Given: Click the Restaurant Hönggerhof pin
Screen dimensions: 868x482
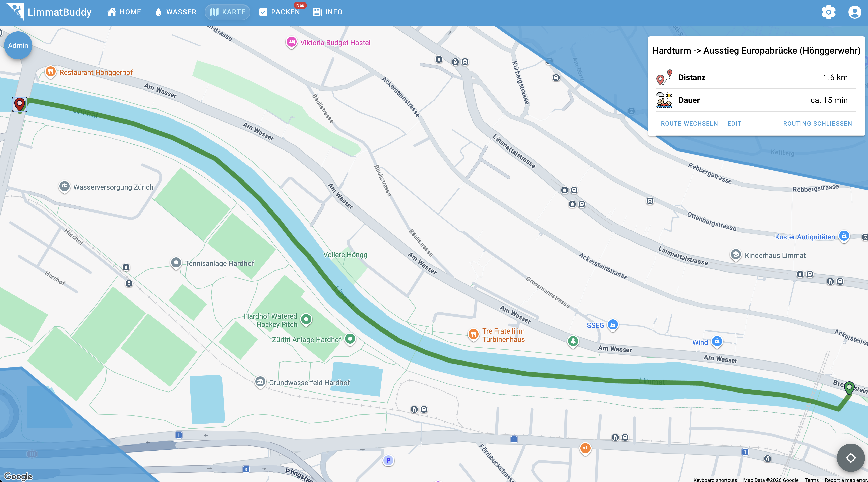Looking at the screenshot, I should pos(50,72).
